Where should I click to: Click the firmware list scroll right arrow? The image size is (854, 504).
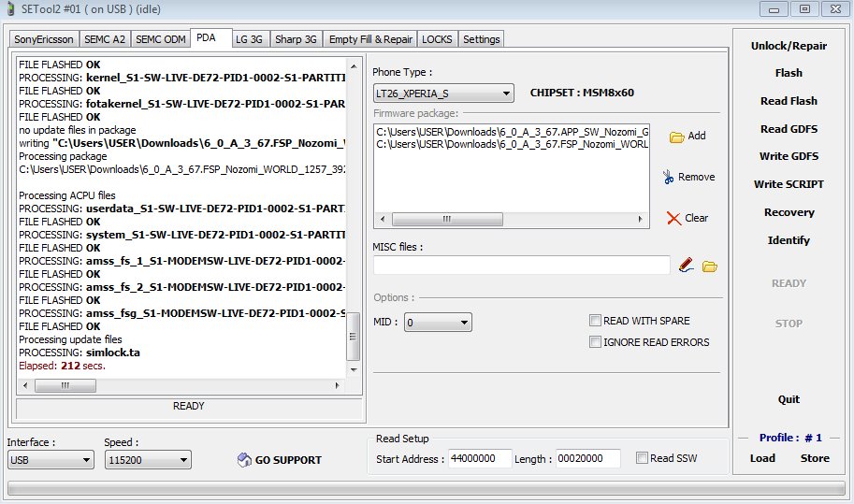[x=640, y=219]
